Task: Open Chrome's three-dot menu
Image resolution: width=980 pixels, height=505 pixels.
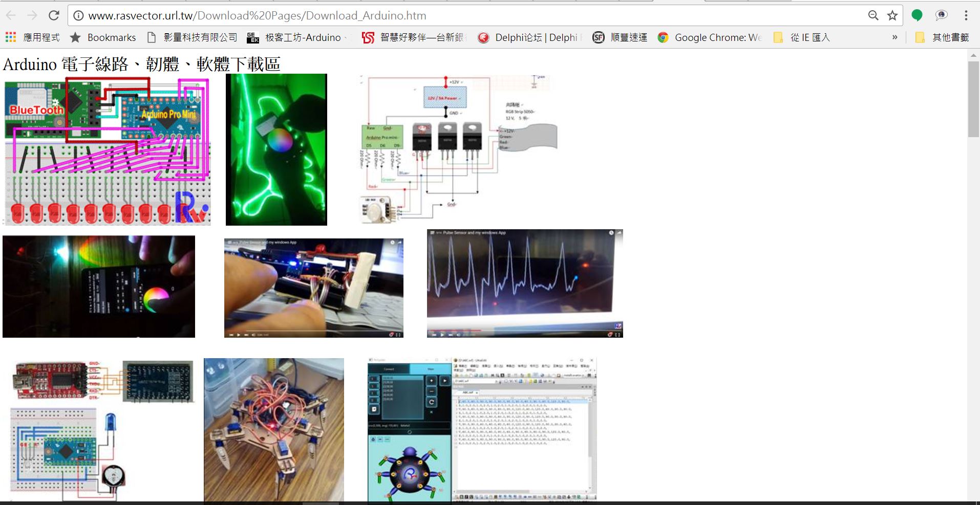Action: 967,15
